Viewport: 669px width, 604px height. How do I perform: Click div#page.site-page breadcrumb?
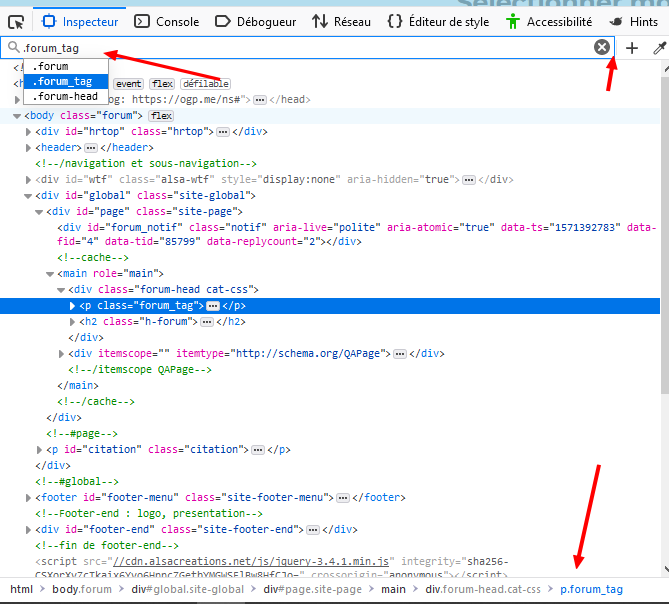coord(312,589)
